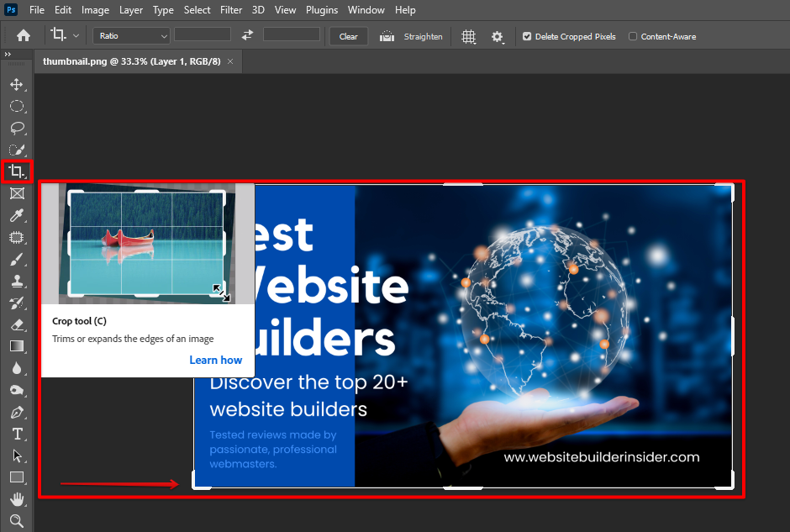Select the Zoom tool
This screenshot has height=532, width=790.
click(17, 520)
